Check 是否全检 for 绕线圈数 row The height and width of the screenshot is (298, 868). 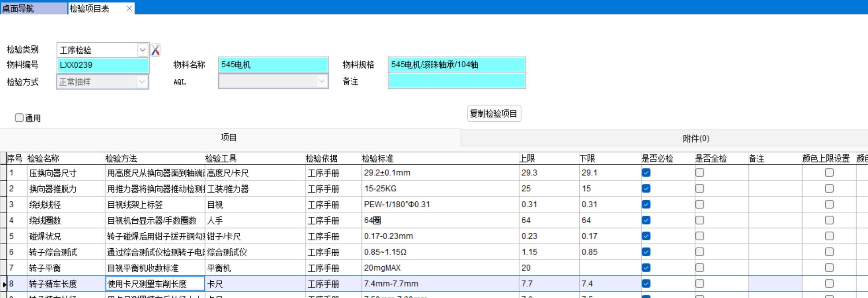(x=700, y=221)
